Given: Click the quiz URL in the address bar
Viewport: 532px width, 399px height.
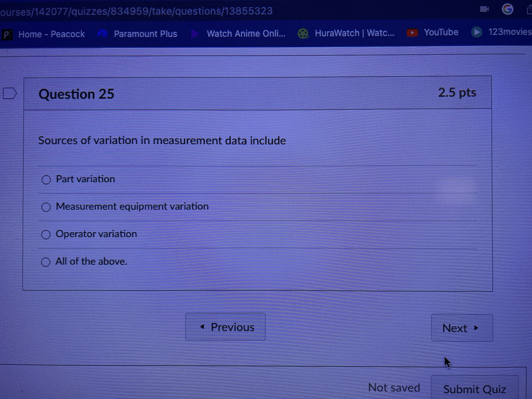Looking at the screenshot, I should [x=136, y=11].
